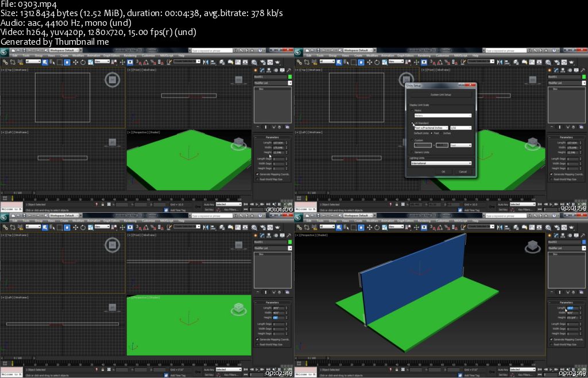The height and width of the screenshot is (378, 588).
Task: Toggle Real-World Map Size in 00:01:00 frame
Action: point(257,179)
